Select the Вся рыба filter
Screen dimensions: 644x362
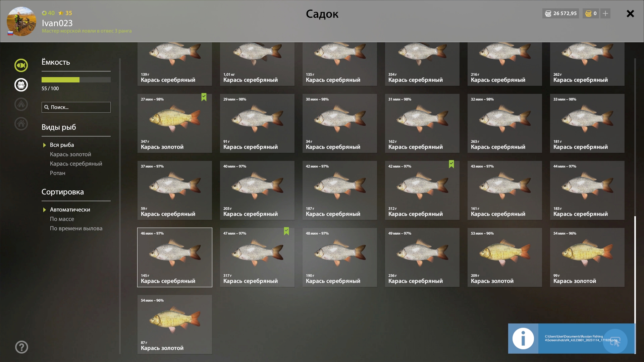click(62, 145)
